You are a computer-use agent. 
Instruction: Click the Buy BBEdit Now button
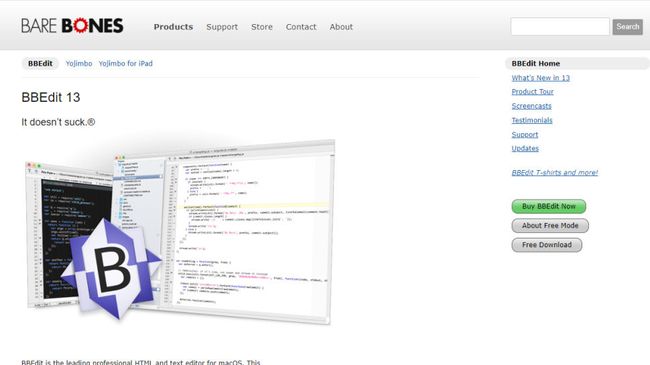tap(549, 206)
